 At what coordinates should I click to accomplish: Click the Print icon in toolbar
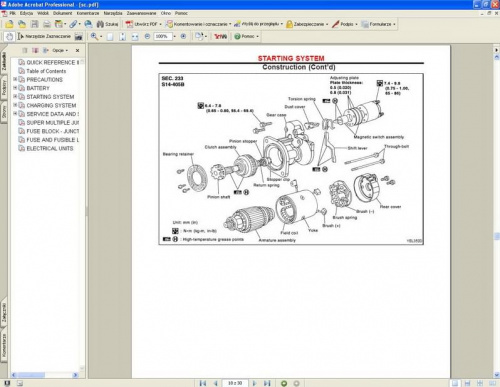point(47,24)
